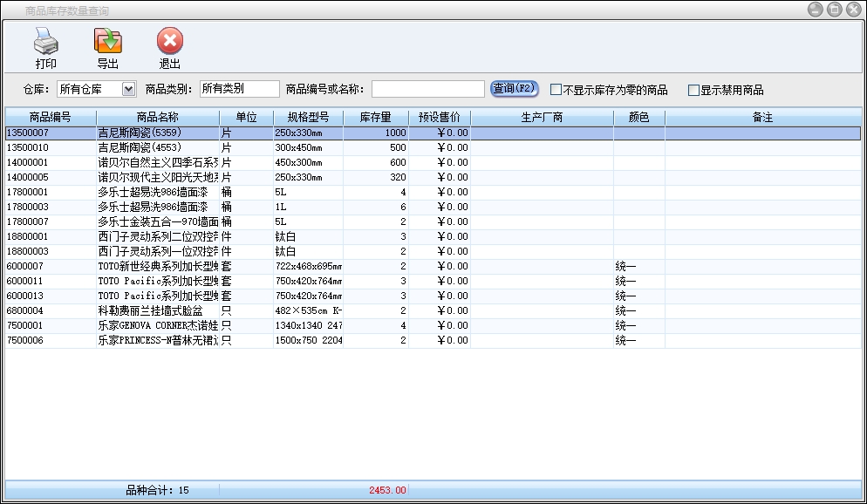Screen dimensions: 867x504
Task: Click the 预设售价 column header
Action: pyautogui.click(x=440, y=117)
